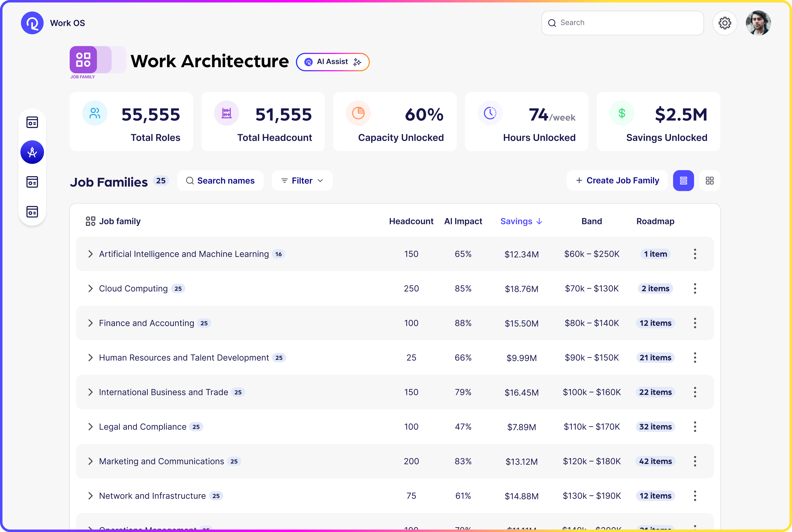Click the 22 items roadmap badge
Screen dimensions: 792x532
[x=655, y=392]
